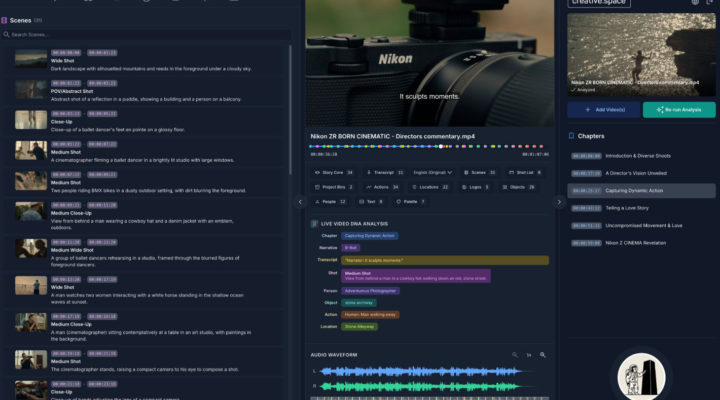Screen dimensions: 720x400
Task: Open the Nikon video thumbnail in the sidebar
Action: click(641, 55)
